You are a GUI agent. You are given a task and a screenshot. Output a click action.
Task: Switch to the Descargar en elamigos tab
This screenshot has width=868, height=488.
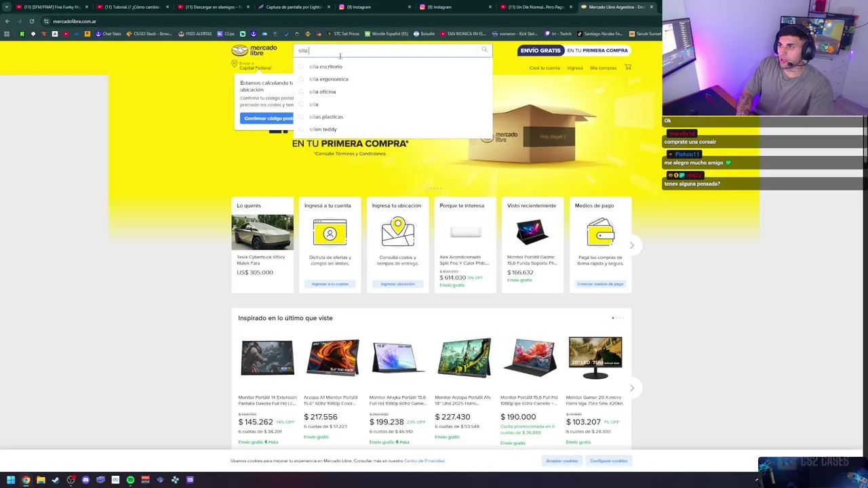(212, 7)
